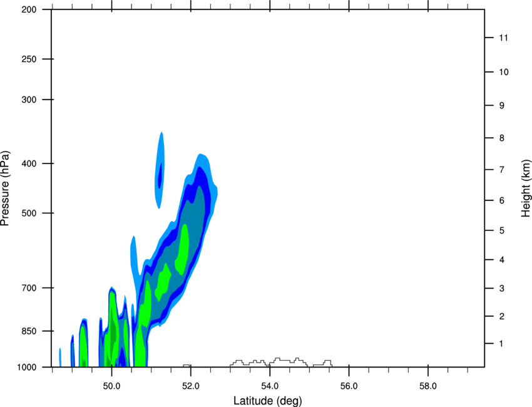Pick the 4 km height label

click(502, 260)
